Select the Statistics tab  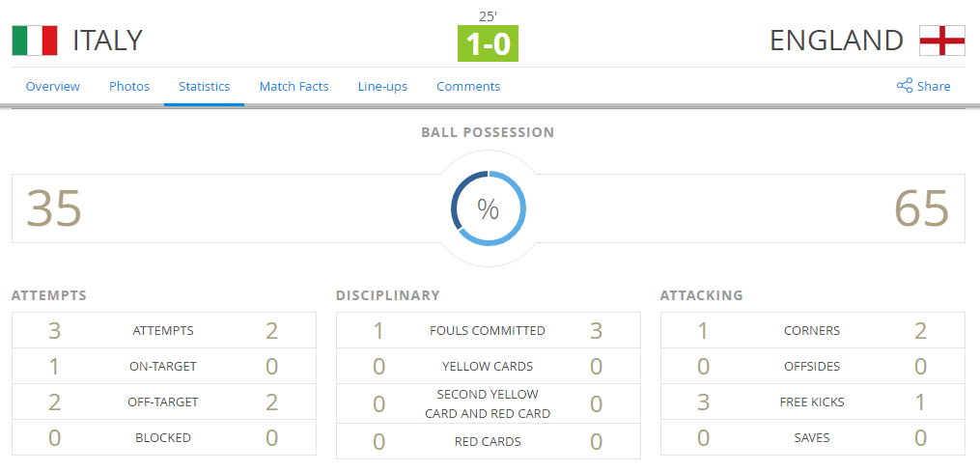tap(204, 86)
